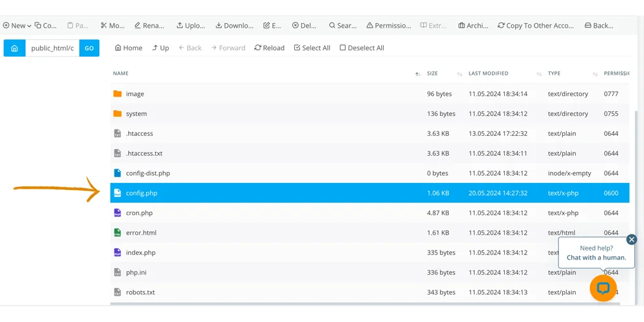Sort files by the Name column

[121, 73]
